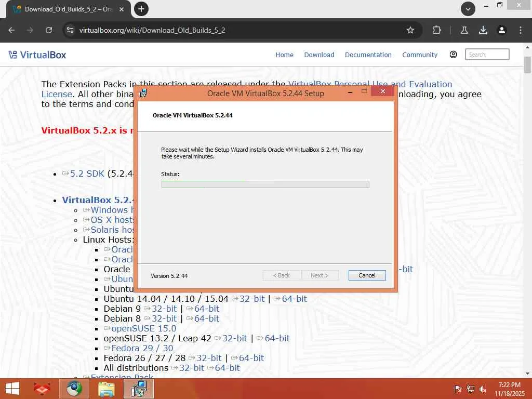Viewport: 532px width, 399px height.
Task: Click the Version 5.2.44 label
Action: (169, 276)
